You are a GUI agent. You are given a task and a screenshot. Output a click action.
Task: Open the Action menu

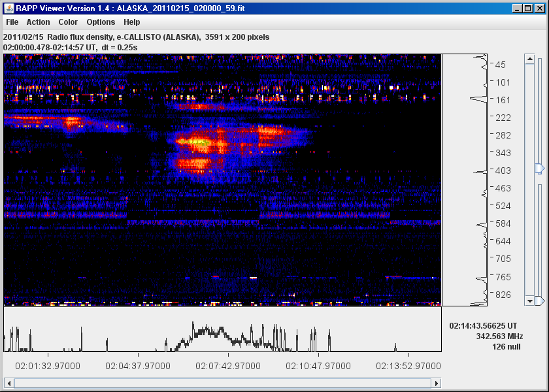point(38,22)
